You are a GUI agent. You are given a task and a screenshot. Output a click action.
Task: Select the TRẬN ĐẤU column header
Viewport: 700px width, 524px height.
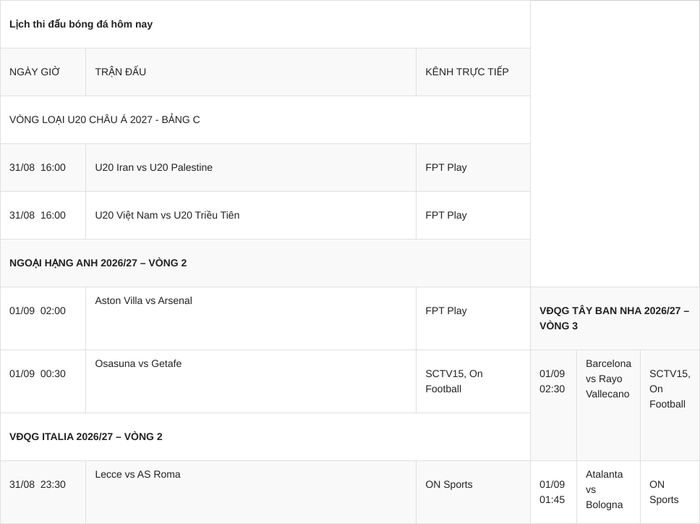[121, 72]
